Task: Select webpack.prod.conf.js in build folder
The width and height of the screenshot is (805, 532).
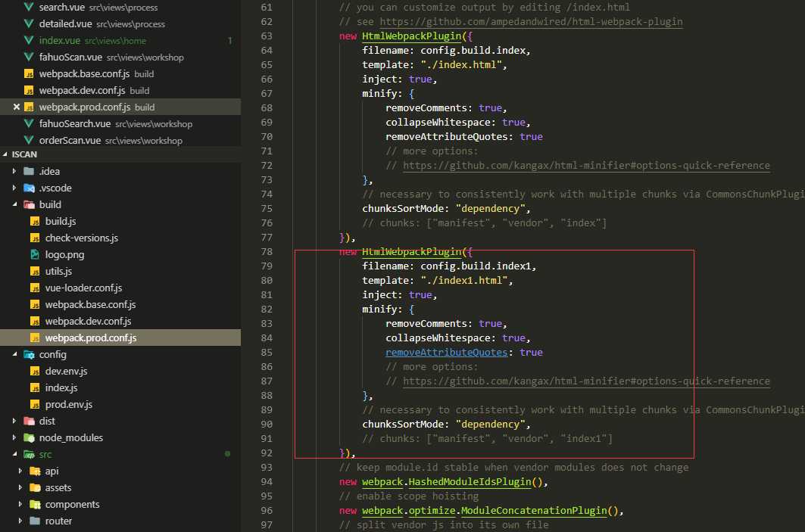Action: click(120, 338)
